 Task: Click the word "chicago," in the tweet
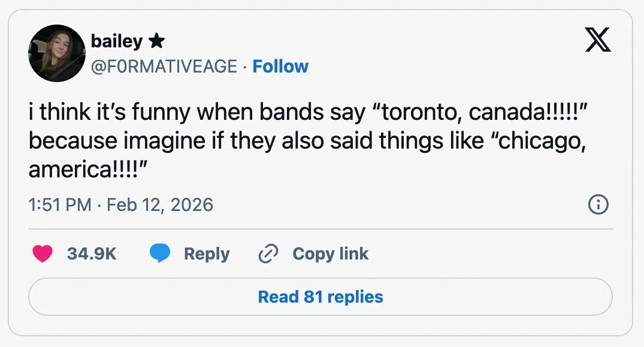point(539,141)
